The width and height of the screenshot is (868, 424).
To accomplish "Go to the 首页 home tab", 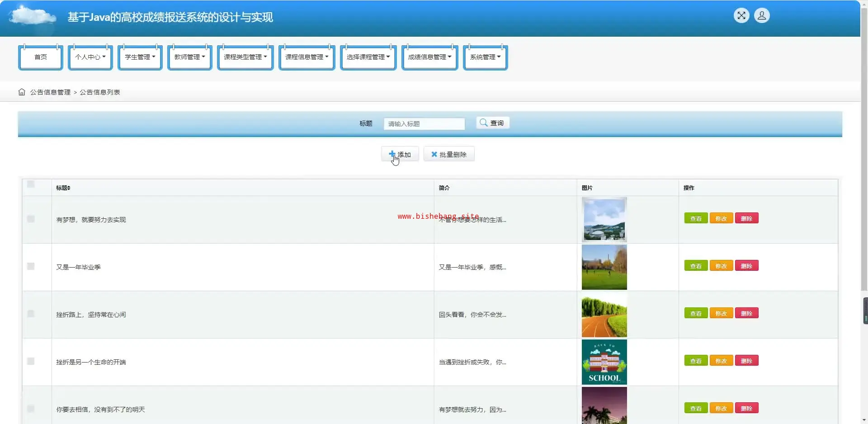I will pyautogui.click(x=41, y=57).
